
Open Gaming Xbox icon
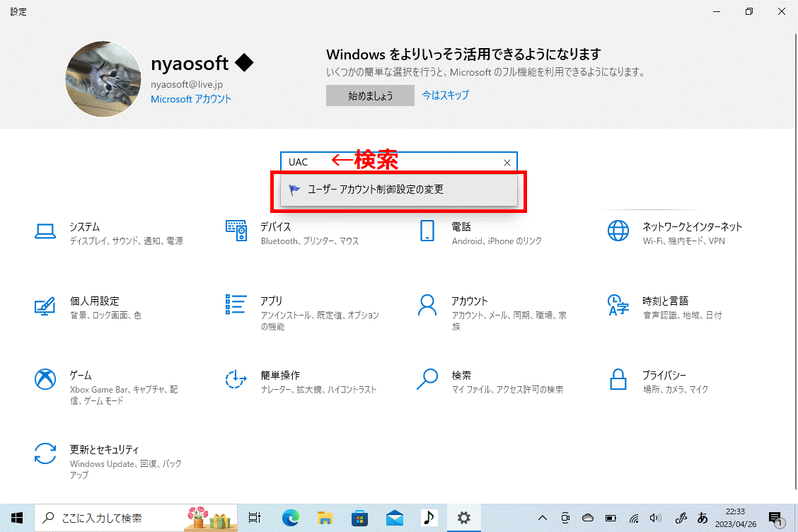[x=45, y=379]
